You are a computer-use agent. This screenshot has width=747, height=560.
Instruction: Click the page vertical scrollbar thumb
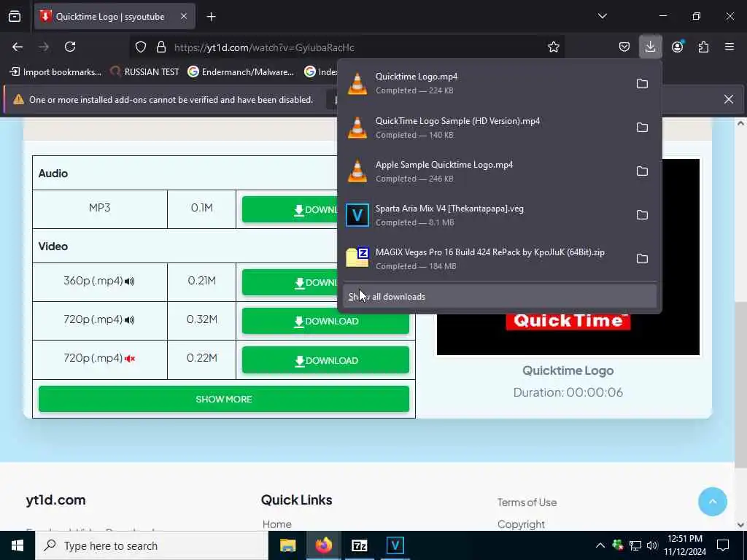click(740, 385)
